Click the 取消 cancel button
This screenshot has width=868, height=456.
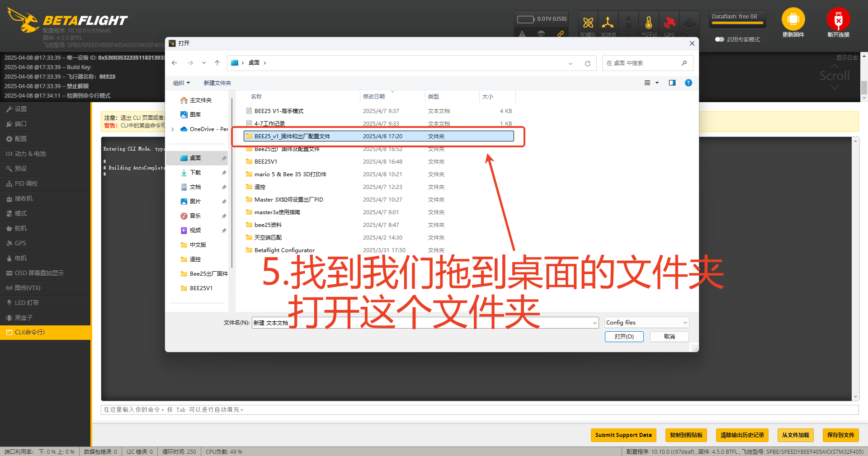[669, 337]
